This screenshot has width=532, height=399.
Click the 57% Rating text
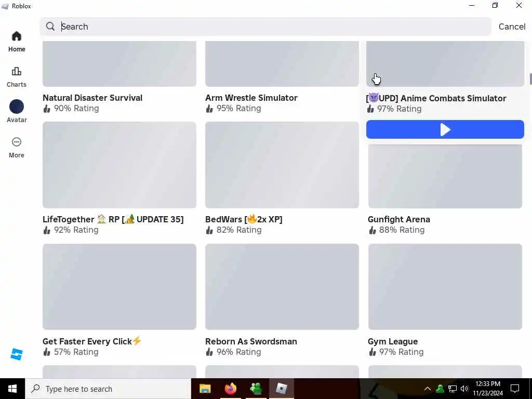pos(76,352)
